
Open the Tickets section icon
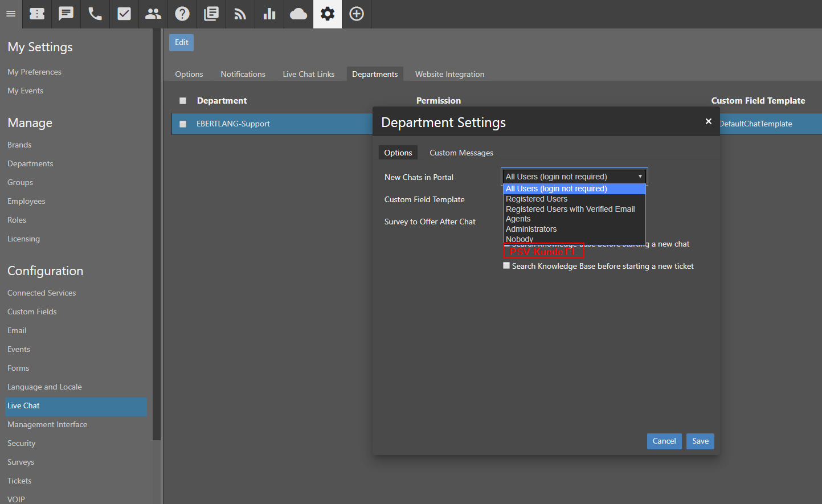37,14
